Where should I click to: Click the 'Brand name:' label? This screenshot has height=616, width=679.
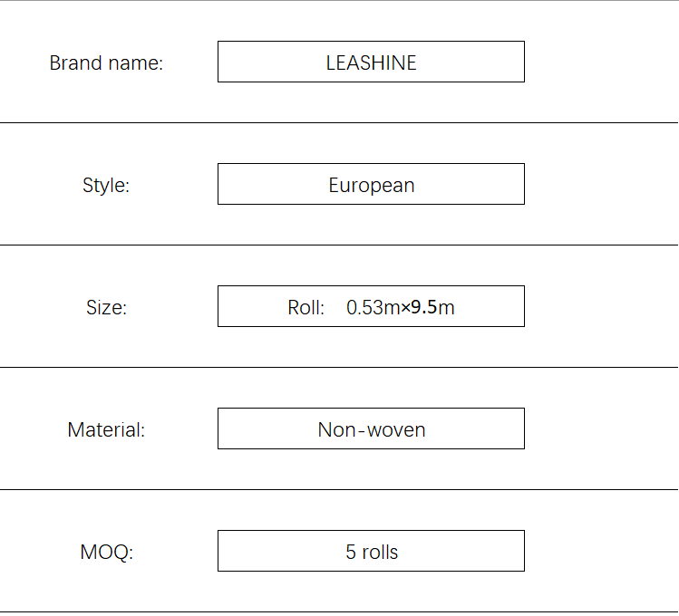(106, 63)
